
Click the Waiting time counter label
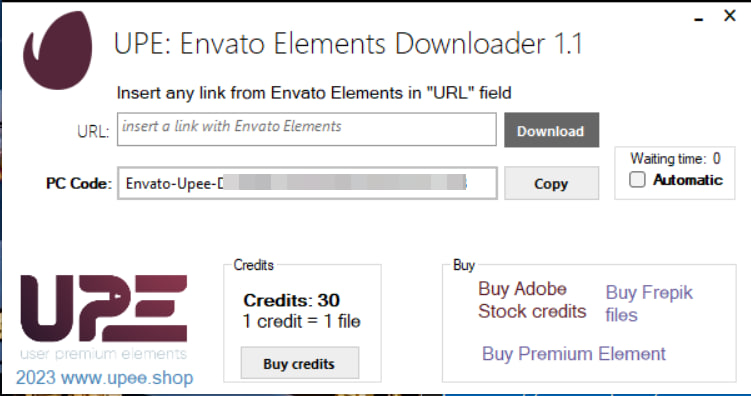click(x=675, y=158)
